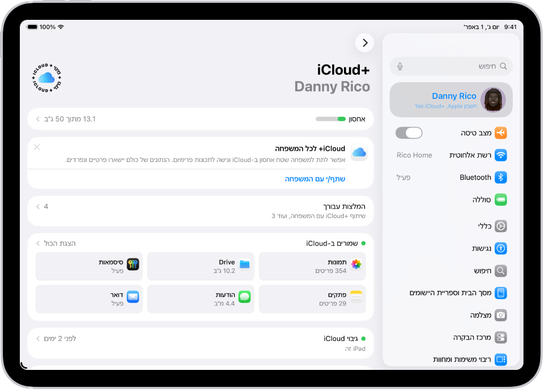Open Passwords (סיסמאות) iCloud settings
The height and width of the screenshot is (392, 544).
point(134,262)
